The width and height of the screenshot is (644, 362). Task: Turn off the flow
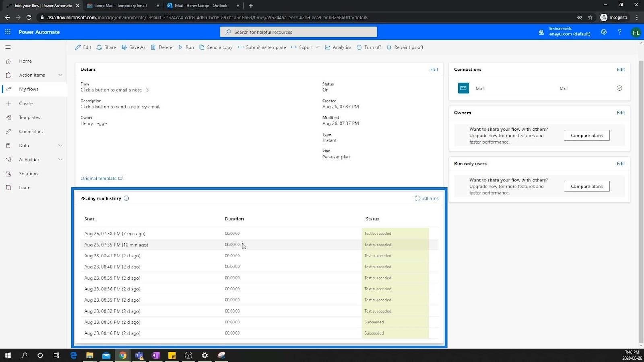(369, 47)
